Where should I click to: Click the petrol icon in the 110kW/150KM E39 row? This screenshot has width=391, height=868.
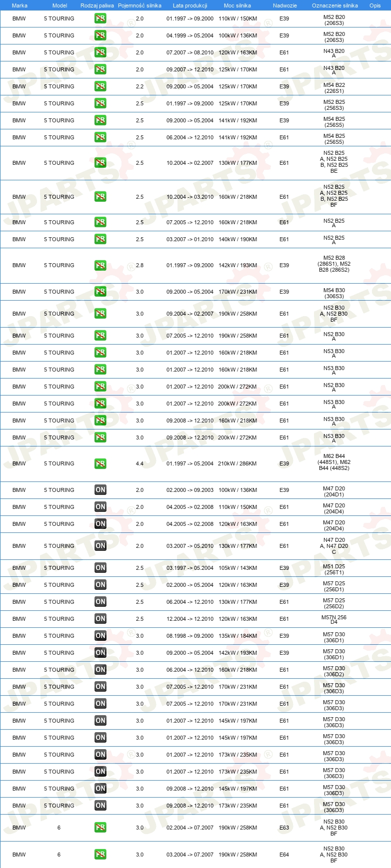pos(100,18)
